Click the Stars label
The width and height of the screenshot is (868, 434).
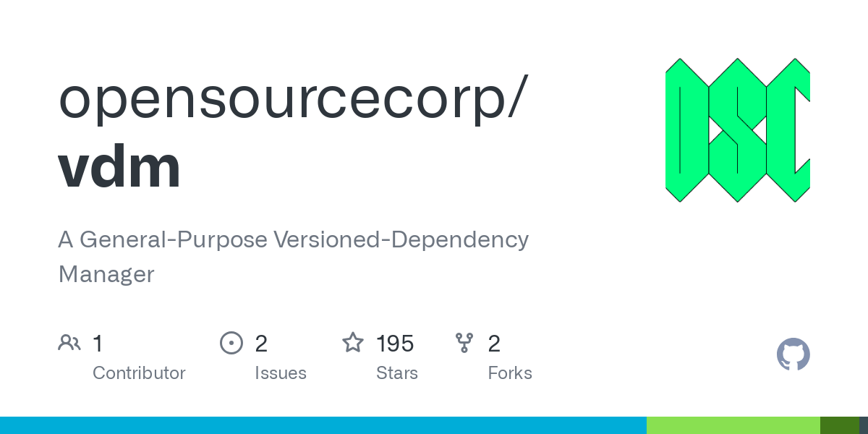point(397,373)
